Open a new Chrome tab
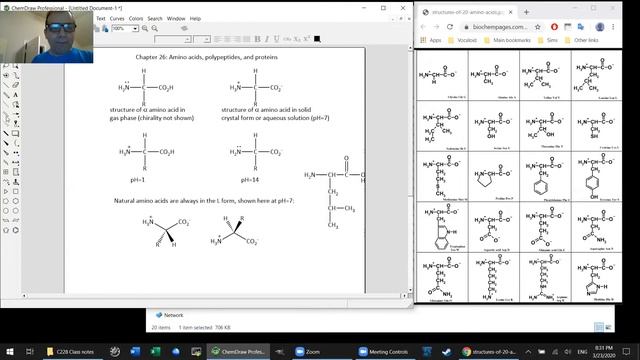This screenshot has width=640, height=360. [526, 12]
